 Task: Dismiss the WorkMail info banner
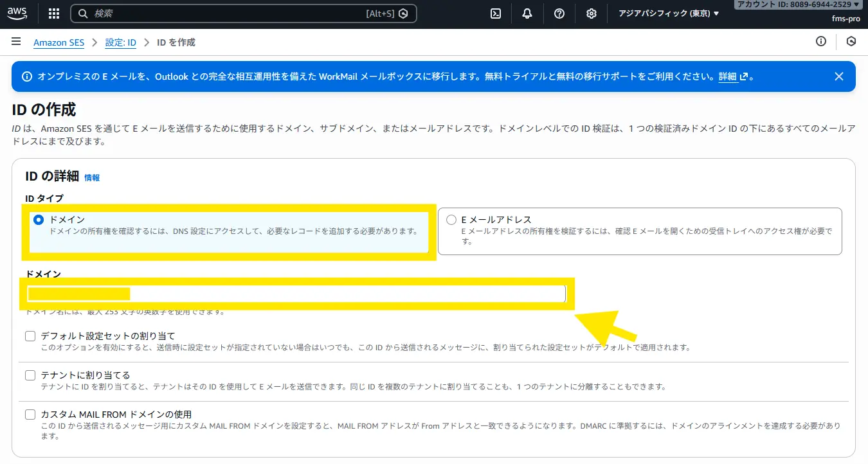[x=838, y=76]
